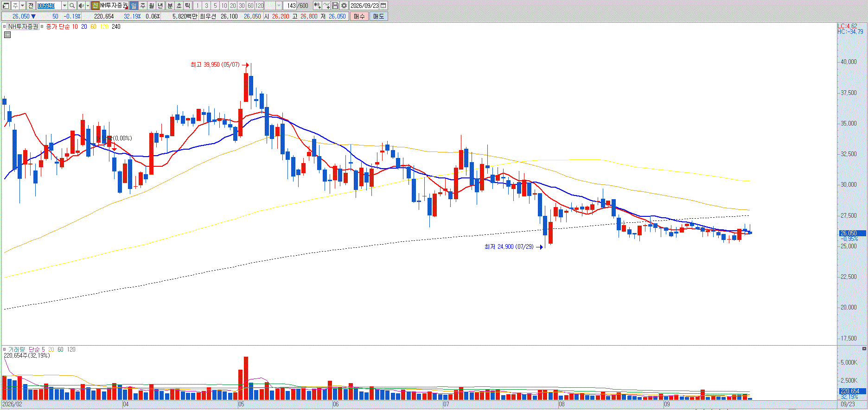This screenshot has width=868, height=410.
Task: Click the bar count field 143
Action: click(291, 6)
